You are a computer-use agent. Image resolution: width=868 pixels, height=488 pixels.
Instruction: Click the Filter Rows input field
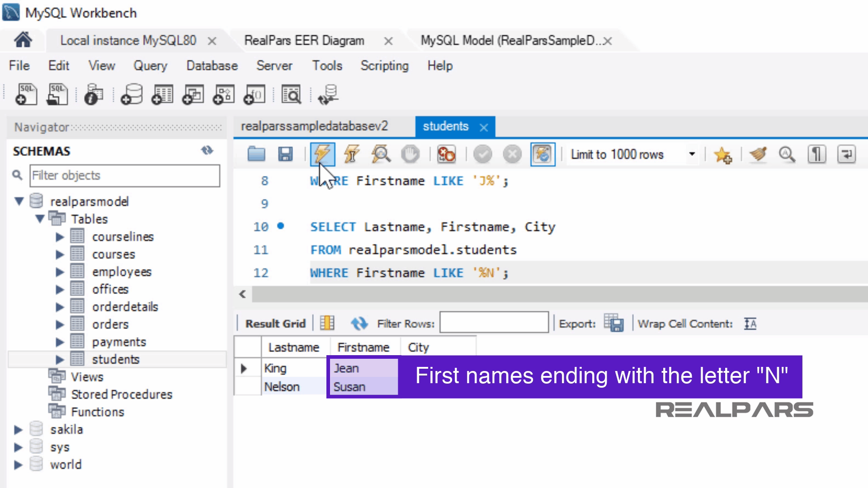[494, 323]
